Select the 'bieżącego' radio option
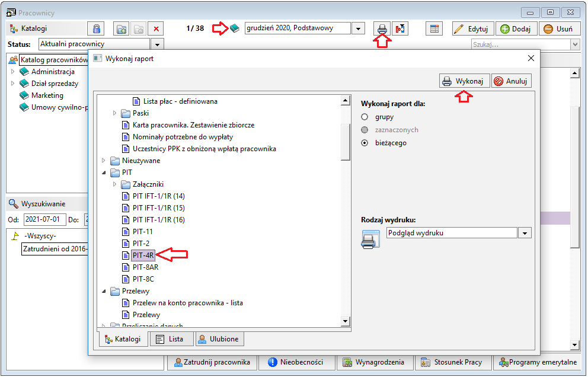The image size is (588, 377). (x=365, y=143)
